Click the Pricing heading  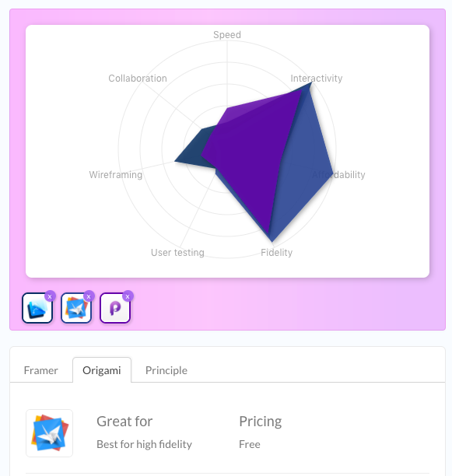pos(261,422)
